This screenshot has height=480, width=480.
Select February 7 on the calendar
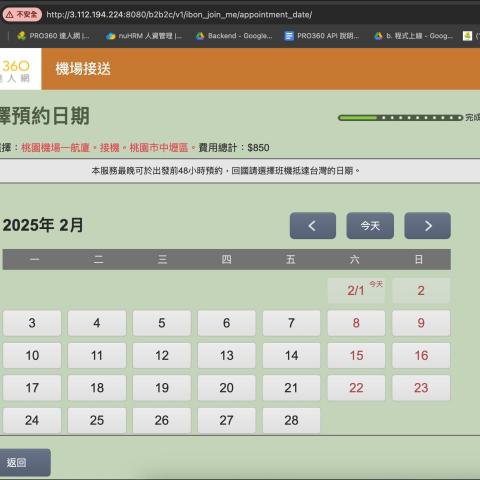click(291, 323)
